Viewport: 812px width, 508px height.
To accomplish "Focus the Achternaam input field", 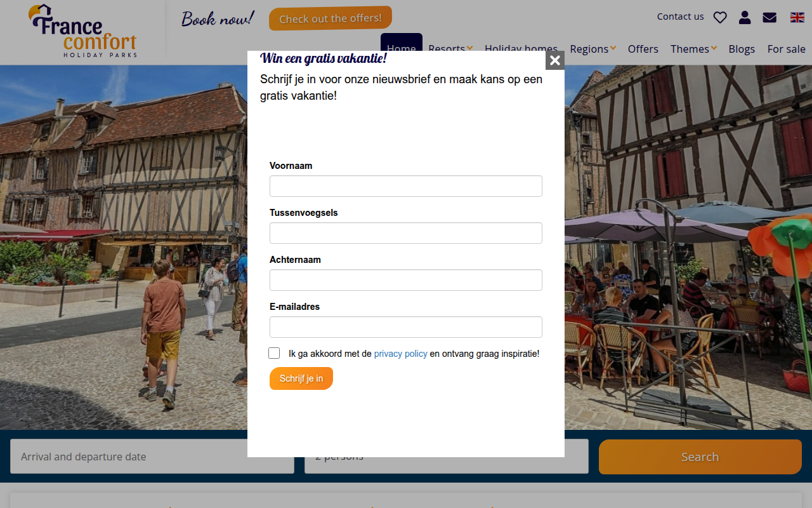I will [x=406, y=280].
